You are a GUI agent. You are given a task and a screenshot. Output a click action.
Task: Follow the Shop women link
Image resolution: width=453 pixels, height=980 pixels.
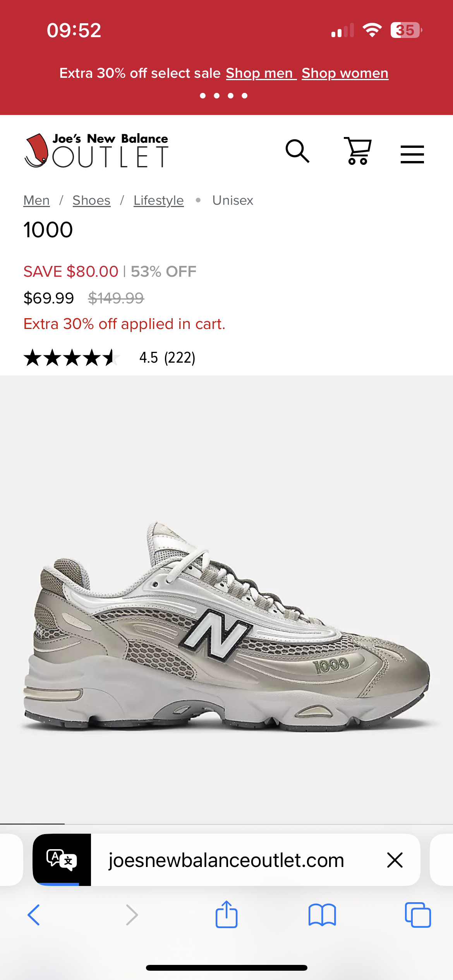pos(345,73)
